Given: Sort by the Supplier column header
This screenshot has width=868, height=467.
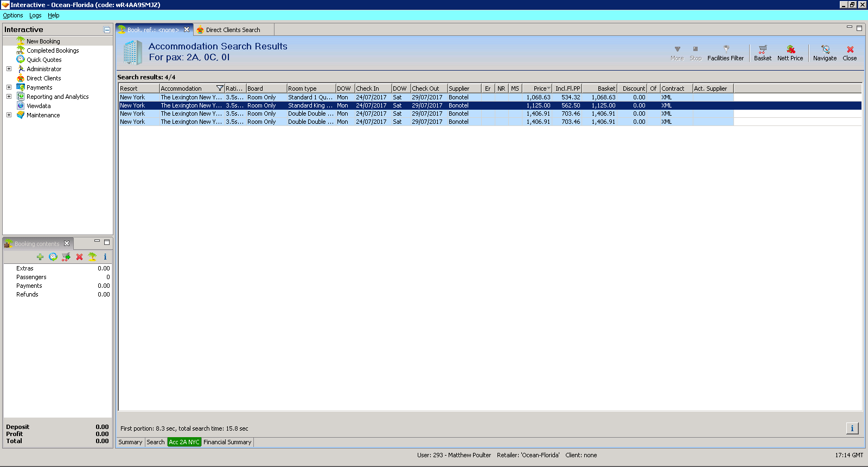Looking at the screenshot, I should [x=464, y=89].
